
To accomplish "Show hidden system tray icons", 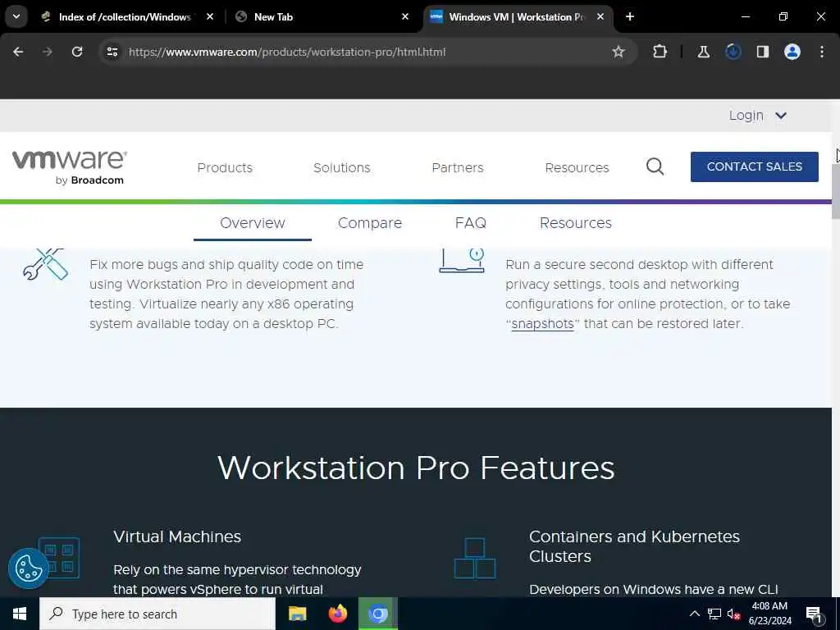I will coord(694,614).
